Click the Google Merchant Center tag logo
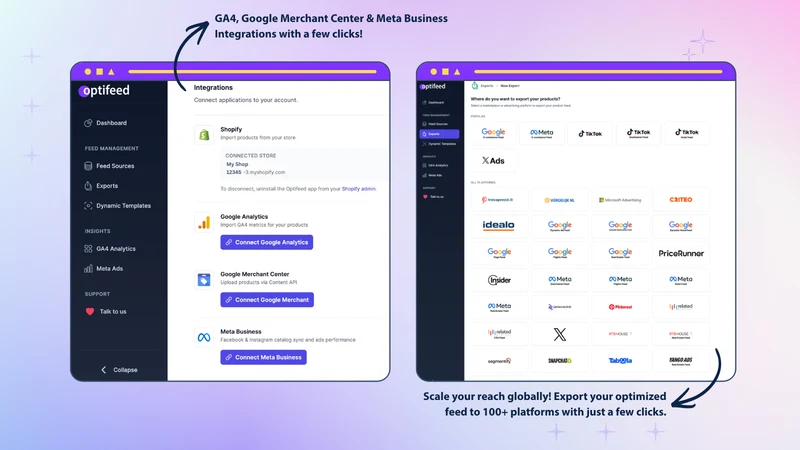The width and height of the screenshot is (800, 450). click(x=204, y=280)
